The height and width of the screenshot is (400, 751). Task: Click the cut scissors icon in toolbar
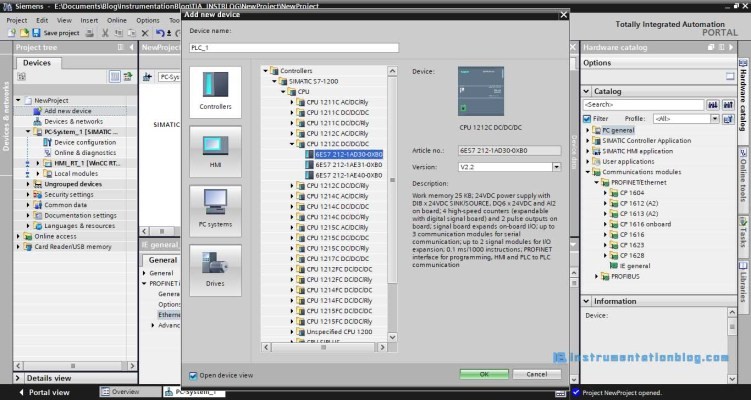[x=103, y=33]
